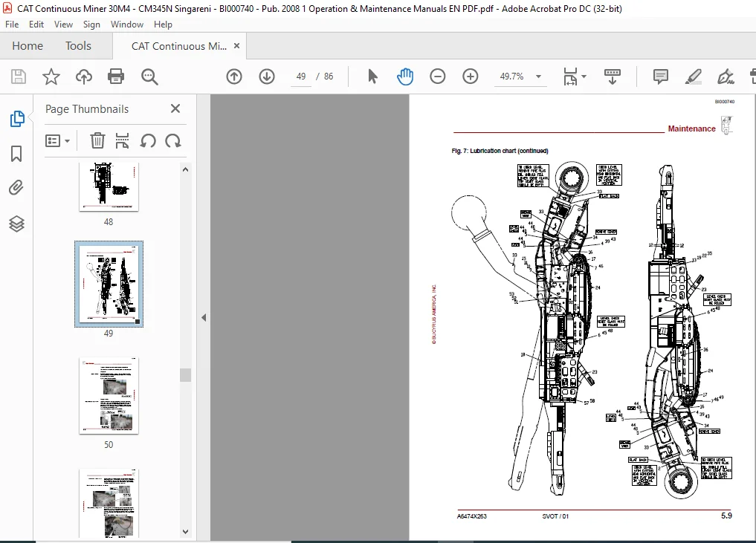
Task: Click the Maintenance heading on page
Action: [x=691, y=129]
